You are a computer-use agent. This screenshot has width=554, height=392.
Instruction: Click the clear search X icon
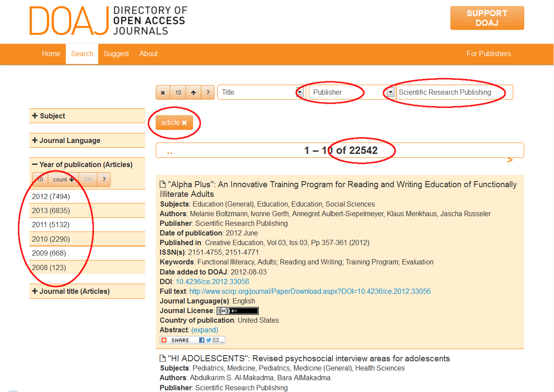click(x=163, y=93)
